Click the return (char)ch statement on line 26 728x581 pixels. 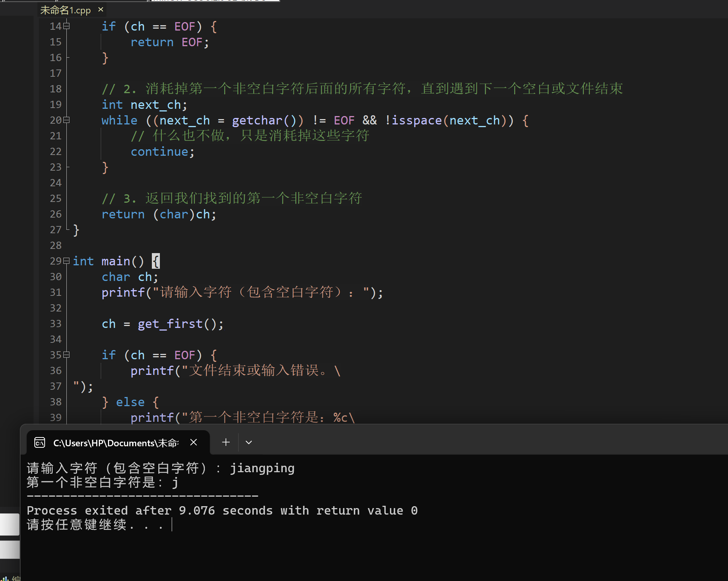158,214
